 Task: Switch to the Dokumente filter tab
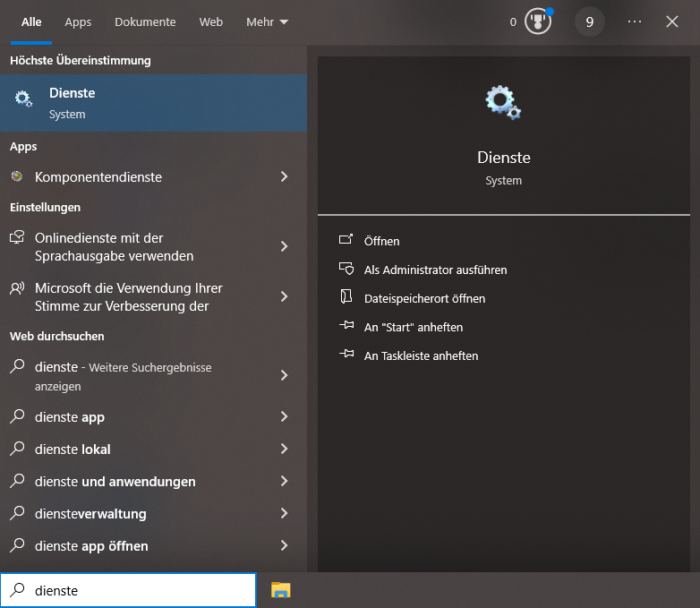145,21
